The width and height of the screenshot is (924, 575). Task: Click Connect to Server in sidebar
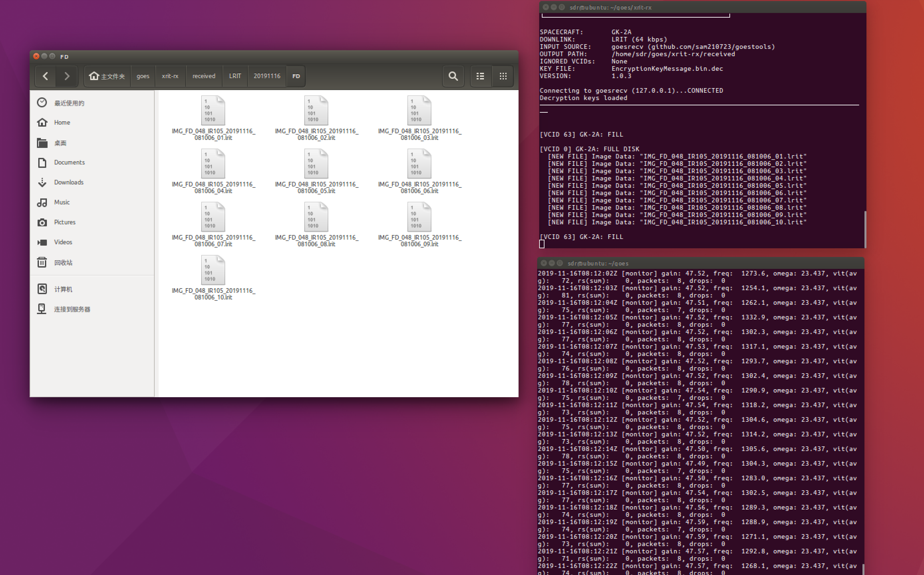(72, 309)
